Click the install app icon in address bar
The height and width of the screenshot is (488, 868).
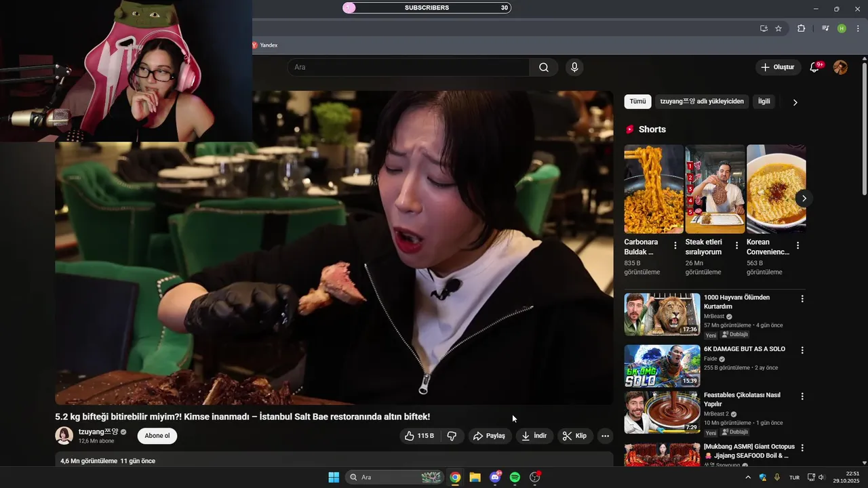(x=764, y=28)
